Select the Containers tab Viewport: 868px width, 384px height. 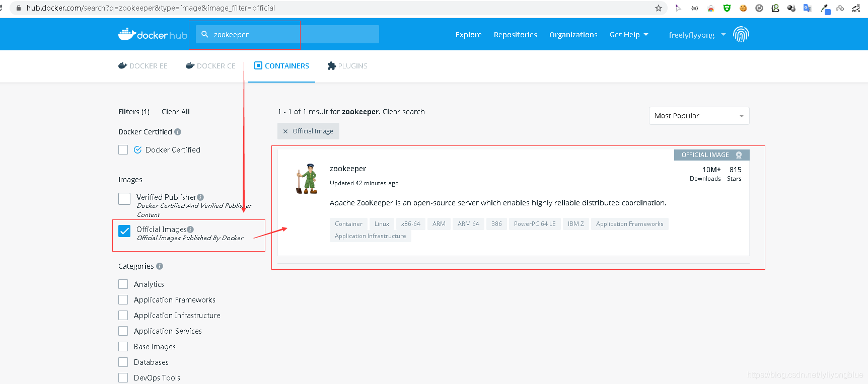281,66
